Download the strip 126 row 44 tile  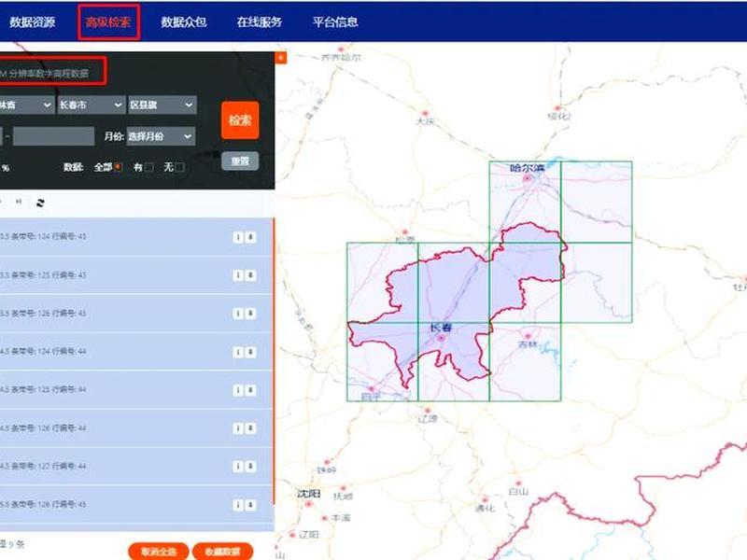tap(250, 428)
